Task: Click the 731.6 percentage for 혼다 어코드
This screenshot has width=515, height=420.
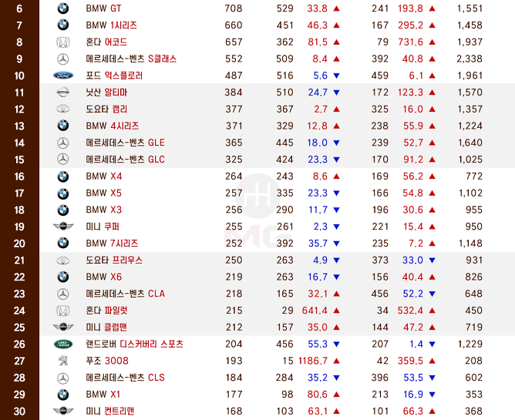Action: tap(410, 42)
